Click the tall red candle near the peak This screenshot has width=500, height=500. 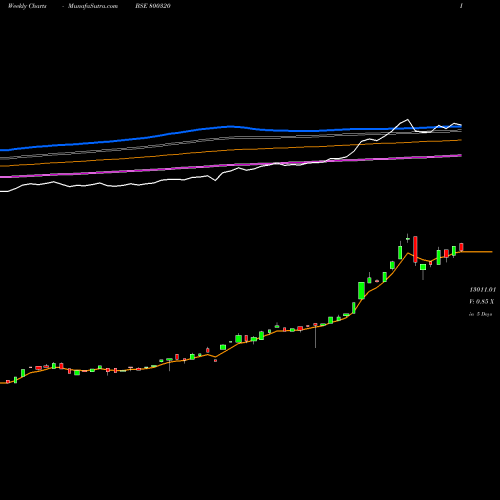click(415, 249)
